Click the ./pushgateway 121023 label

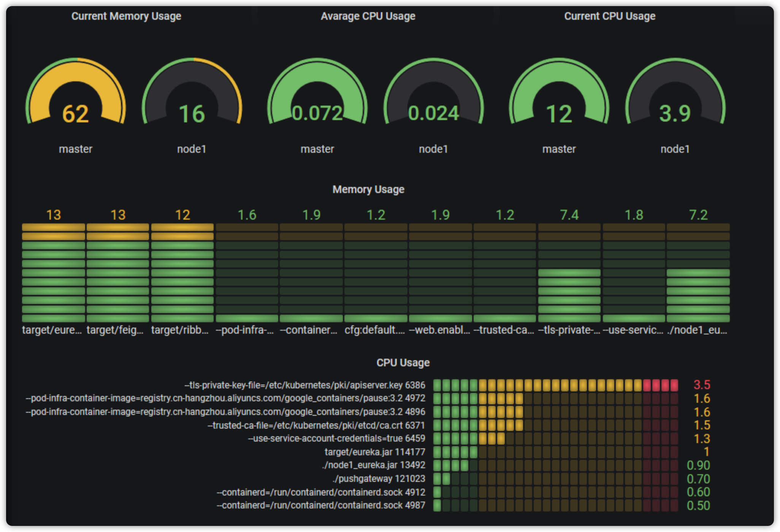coord(379,479)
